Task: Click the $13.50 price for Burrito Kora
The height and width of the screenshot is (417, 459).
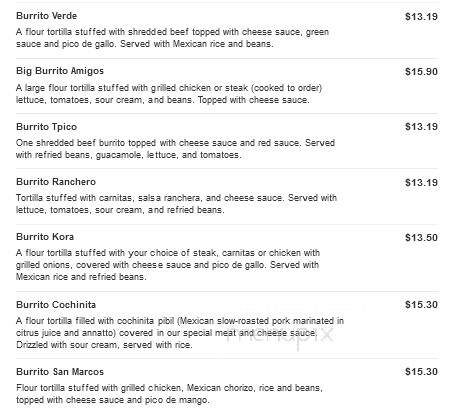Action: tap(421, 238)
